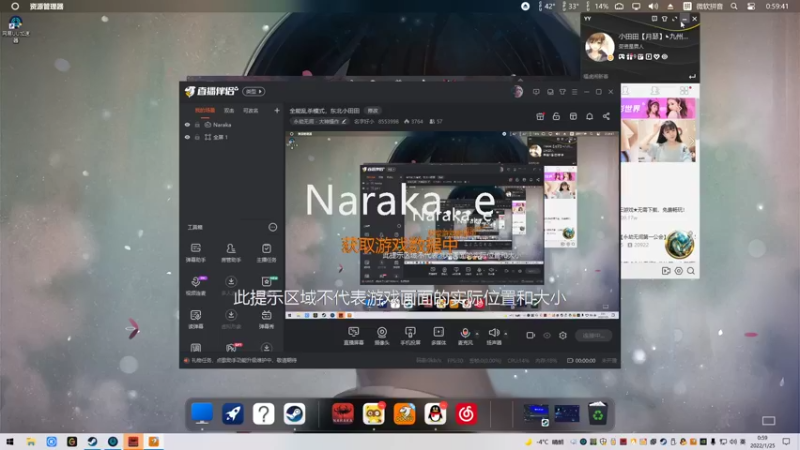
Task: Switch to the second scene tab
Action: point(229,111)
